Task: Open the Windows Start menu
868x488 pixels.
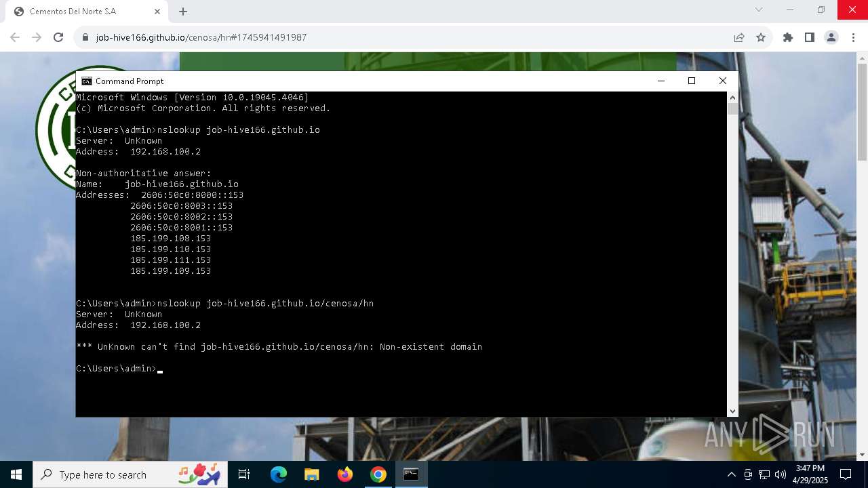Action: coord(16,474)
